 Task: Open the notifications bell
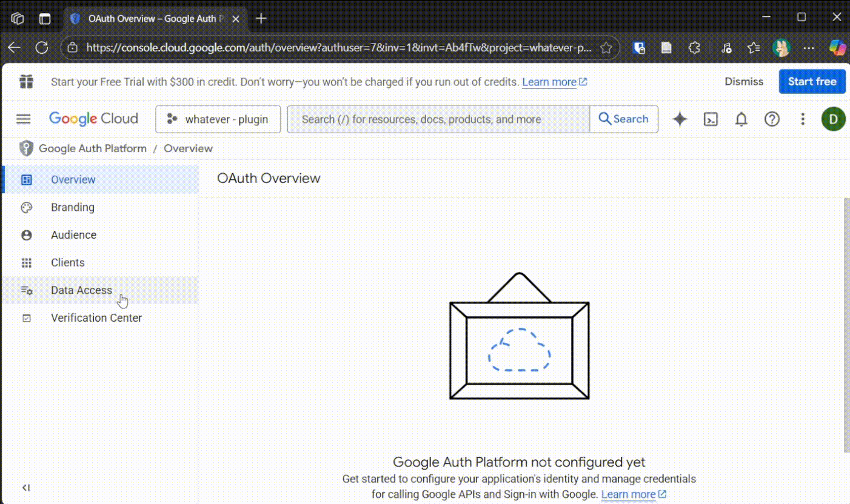741,119
